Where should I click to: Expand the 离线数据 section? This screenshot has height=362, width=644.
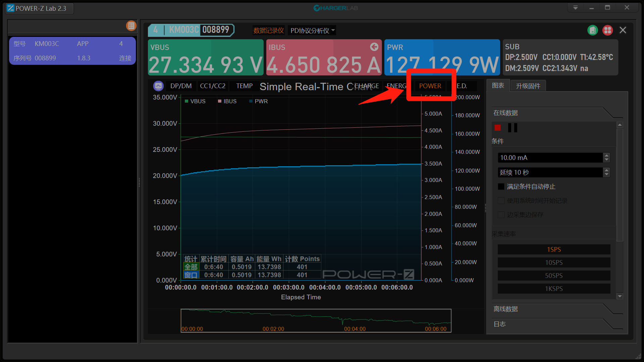(505, 309)
